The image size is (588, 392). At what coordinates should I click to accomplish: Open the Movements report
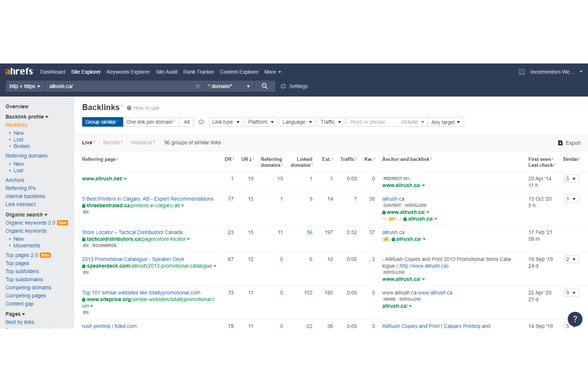tap(27, 245)
